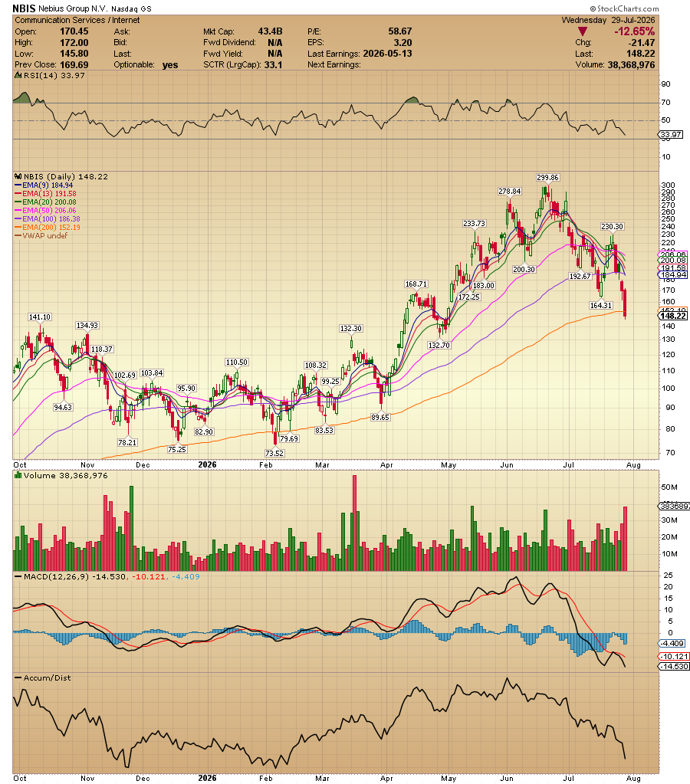
Task: Click the EMA(50) 206.06 legend entry
Action: 45,211
